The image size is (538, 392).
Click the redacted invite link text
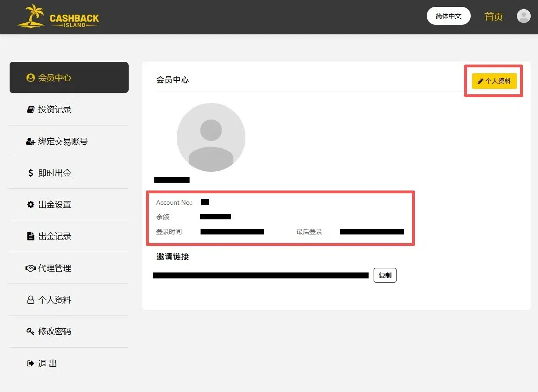[261, 275]
